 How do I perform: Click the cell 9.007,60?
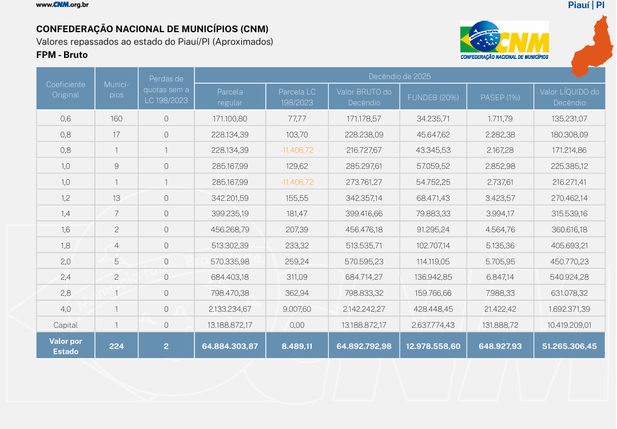[x=297, y=309]
